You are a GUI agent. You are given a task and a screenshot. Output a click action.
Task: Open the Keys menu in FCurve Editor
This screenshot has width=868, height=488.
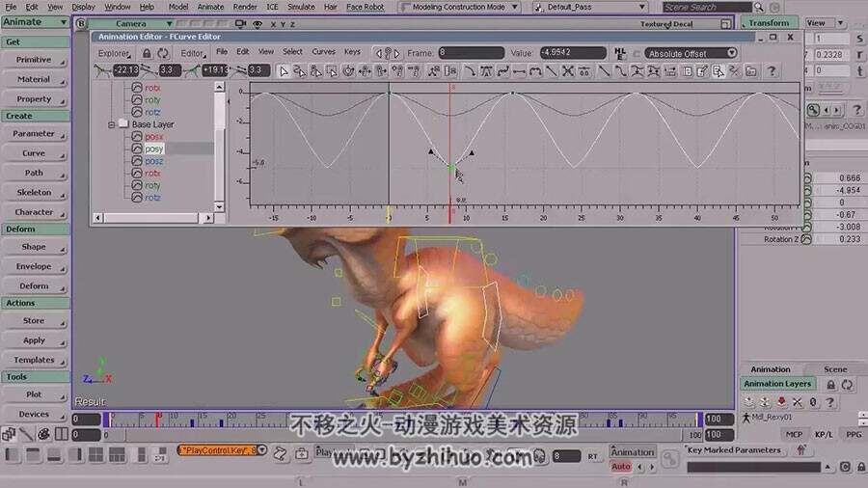tap(352, 51)
